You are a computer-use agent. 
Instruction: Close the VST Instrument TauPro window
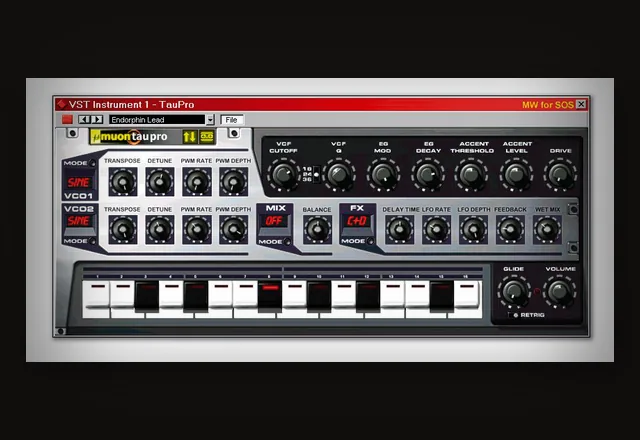(x=581, y=104)
